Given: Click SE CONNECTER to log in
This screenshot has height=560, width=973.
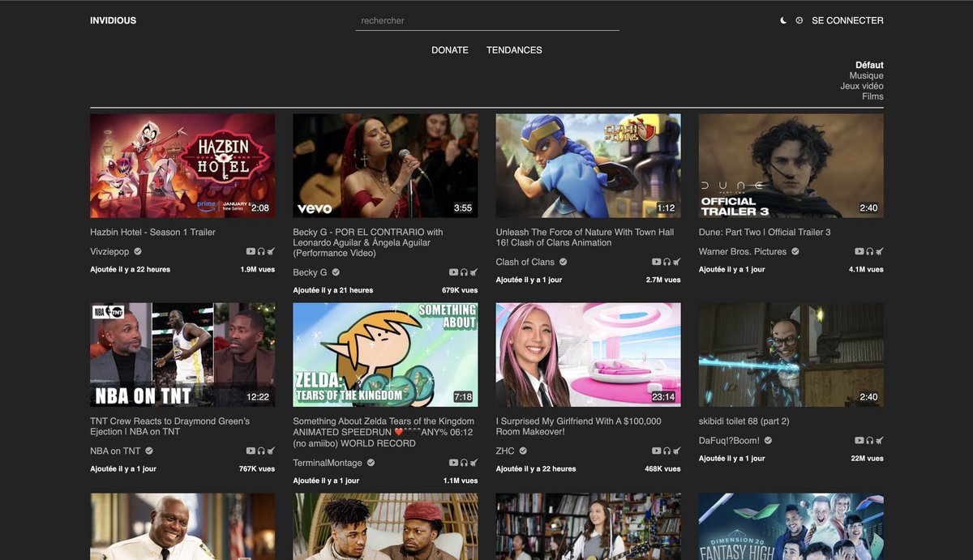Looking at the screenshot, I should (x=847, y=20).
